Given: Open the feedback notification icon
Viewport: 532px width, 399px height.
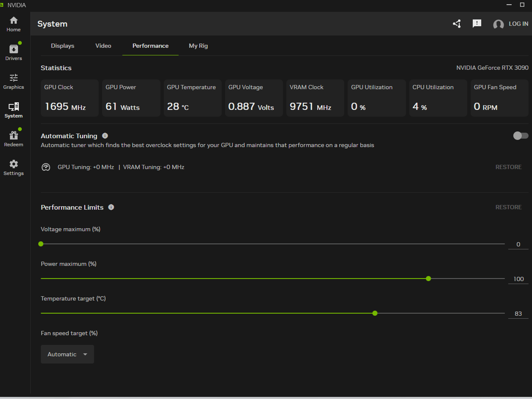Looking at the screenshot, I should 477,24.
